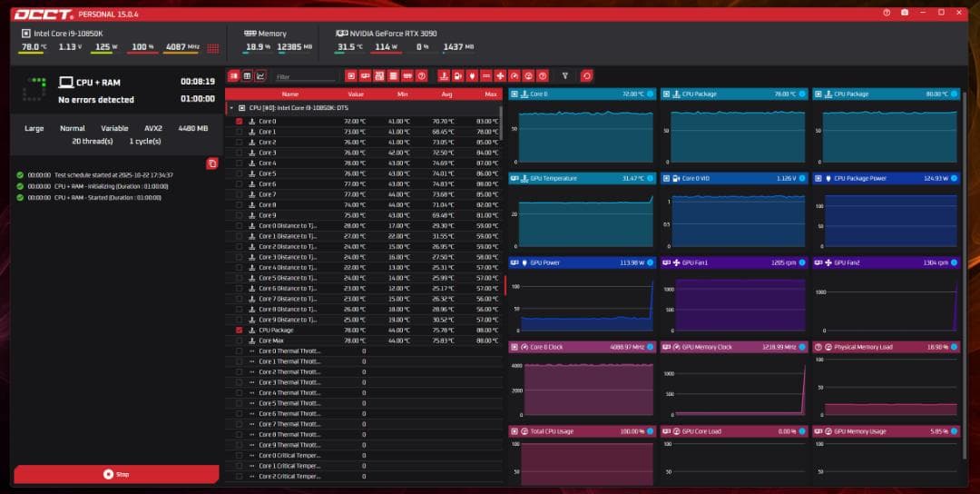Stop the running CPU + RAM test

click(x=116, y=474)
